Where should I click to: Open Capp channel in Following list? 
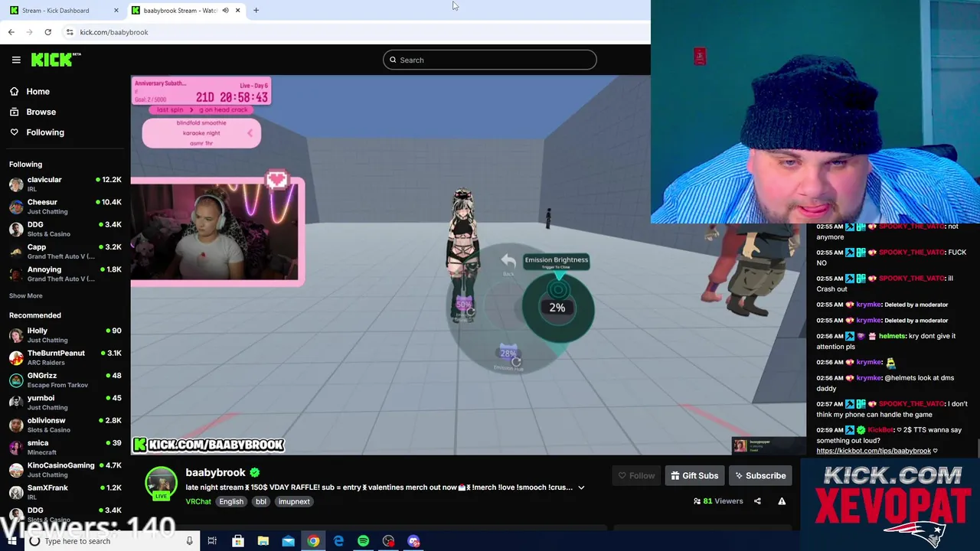(65, 252)
